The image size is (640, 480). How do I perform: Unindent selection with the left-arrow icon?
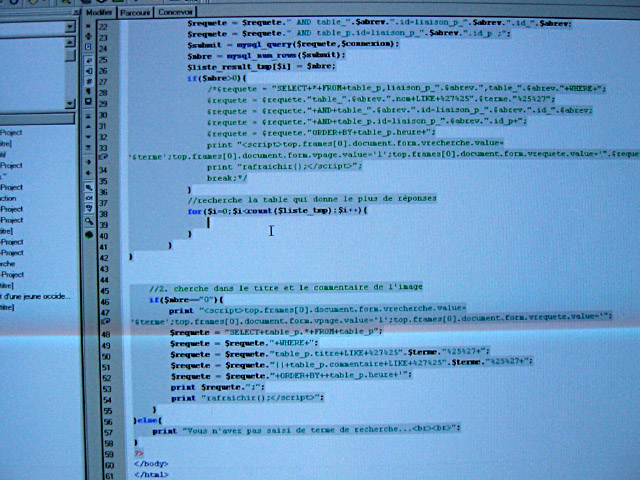88,173
